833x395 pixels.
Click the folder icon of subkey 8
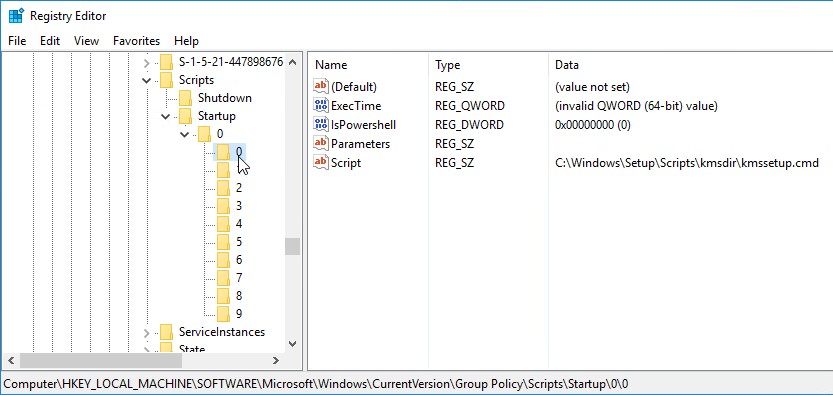click(223, 296)
